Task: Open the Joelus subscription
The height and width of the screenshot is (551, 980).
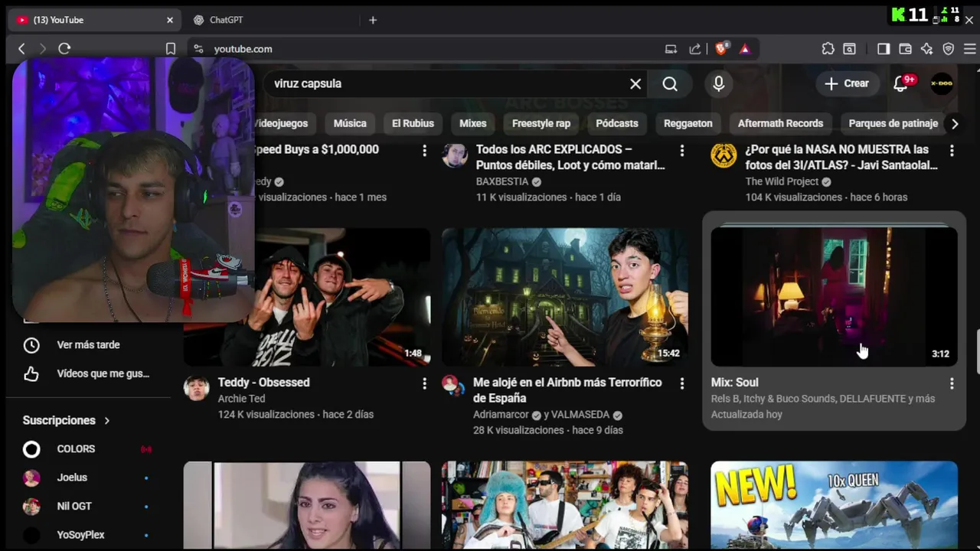Action: point(88,478)
